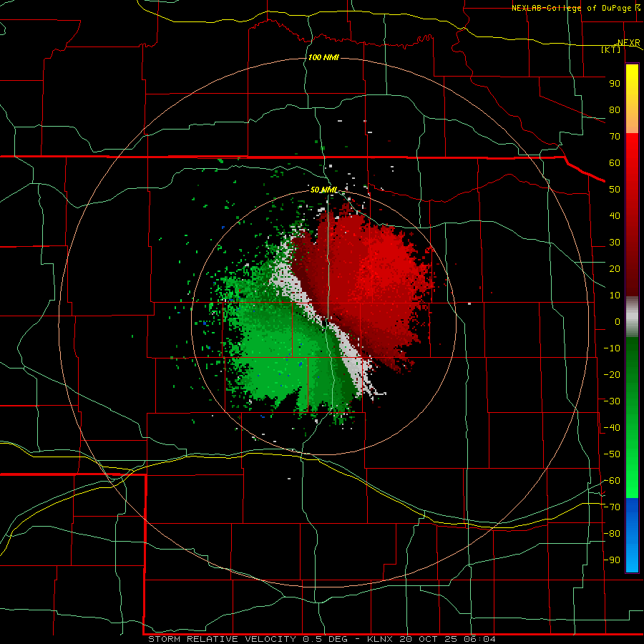Click the positive 30 knot scale label

(x=615, y=243)
